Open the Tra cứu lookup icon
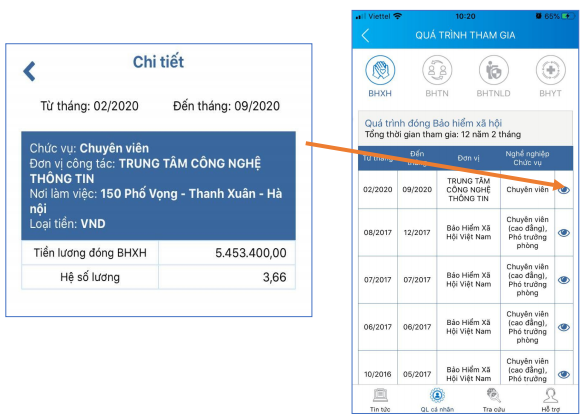 coord(493,395)
